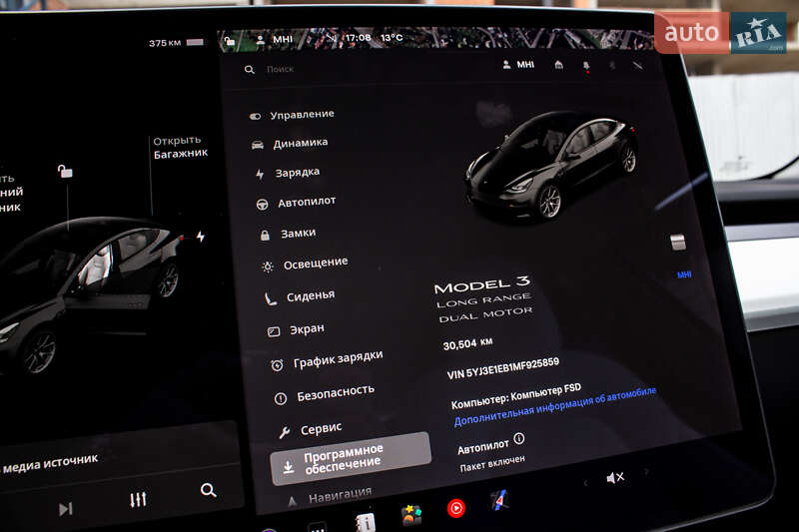799x532 pixels.
Task: Skip to next track in media player
Action: coord(65,509)
